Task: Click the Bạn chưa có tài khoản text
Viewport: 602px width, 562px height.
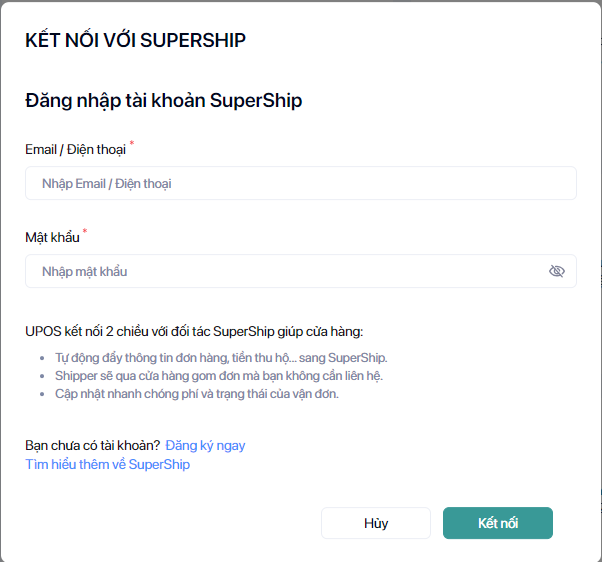Action: click(92, 446)
